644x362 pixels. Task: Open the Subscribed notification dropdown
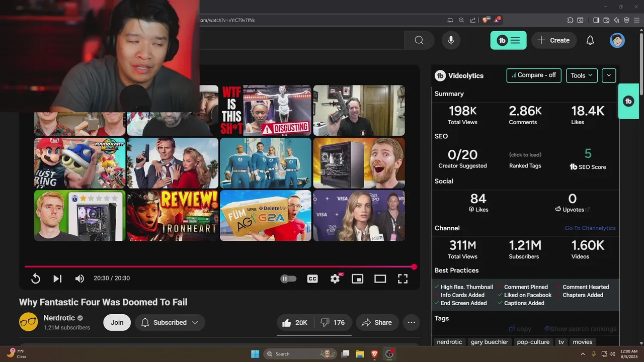coord(170,323)
